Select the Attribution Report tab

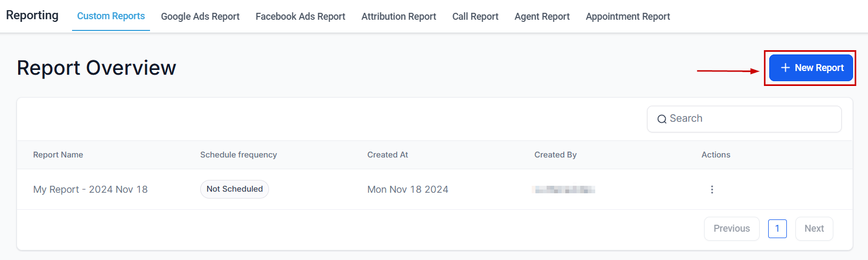coord(399,17)
